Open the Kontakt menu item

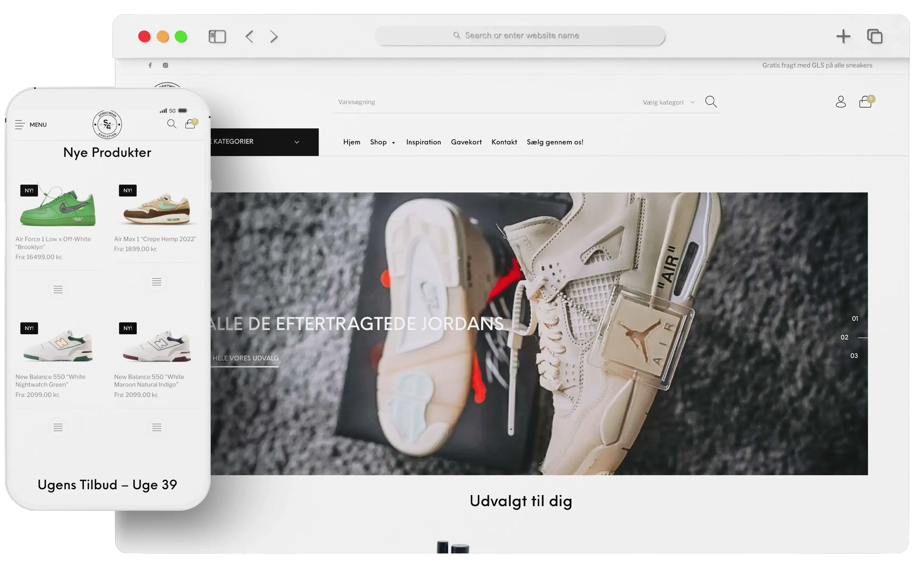[x=505, y=142]
